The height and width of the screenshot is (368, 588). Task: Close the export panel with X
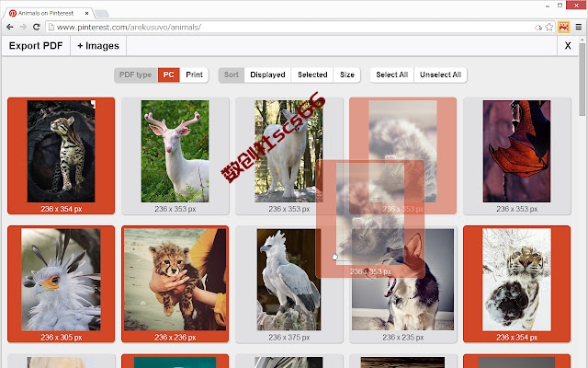point(568,46)
